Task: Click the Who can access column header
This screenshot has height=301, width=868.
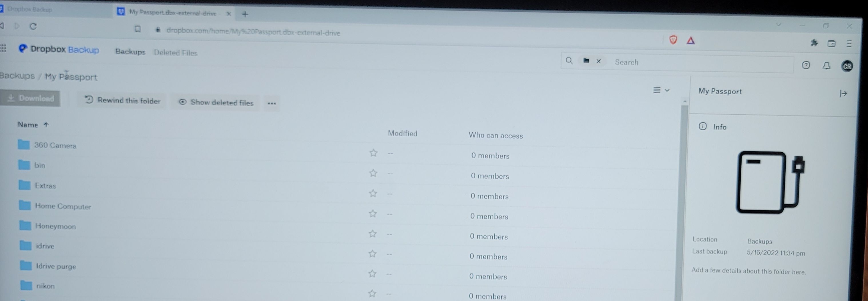Action: click(x=496, y=135)
